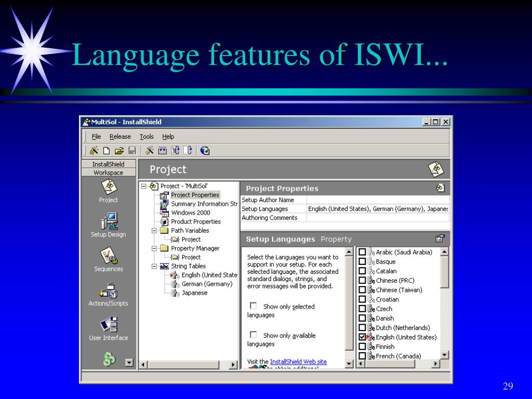Click the Workspace sidebar tab
Screen dimensions: 532x399
[x=109, y=172]
